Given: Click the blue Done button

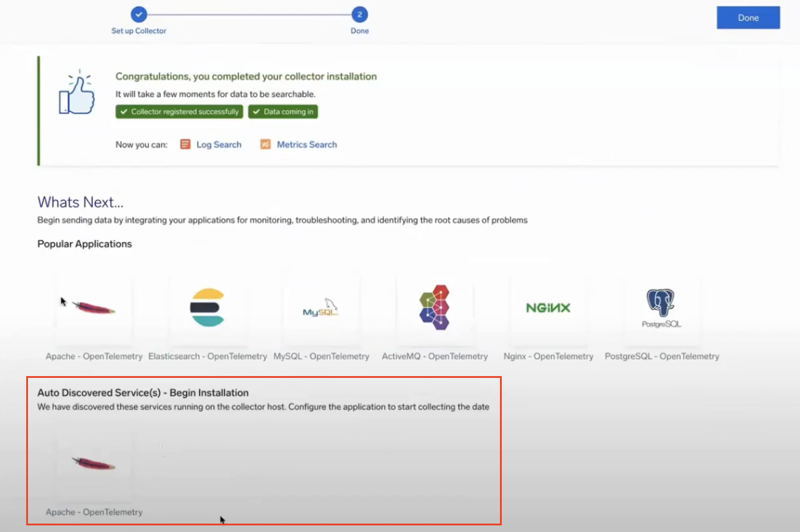Looking at the screenshot, I should (748, 17).
